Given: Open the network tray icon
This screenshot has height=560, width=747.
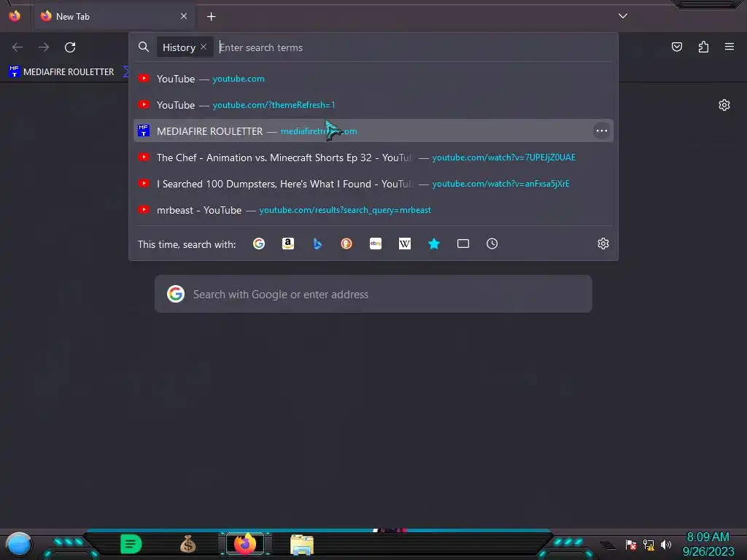Looking at the screenshot, I should pyautogui.click(x=649, y=544).
